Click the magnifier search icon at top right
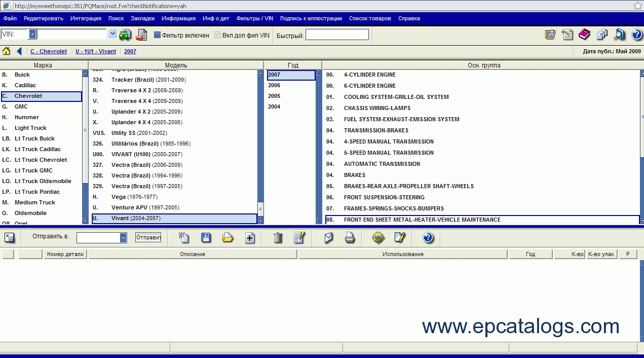The height and width of the screenshot is (358, 644). point(619,34)
